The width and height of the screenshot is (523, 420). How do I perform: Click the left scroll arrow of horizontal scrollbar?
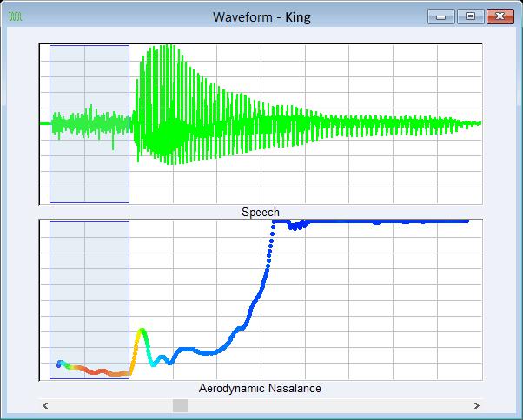pyautogui.click(x=45, y=405)
